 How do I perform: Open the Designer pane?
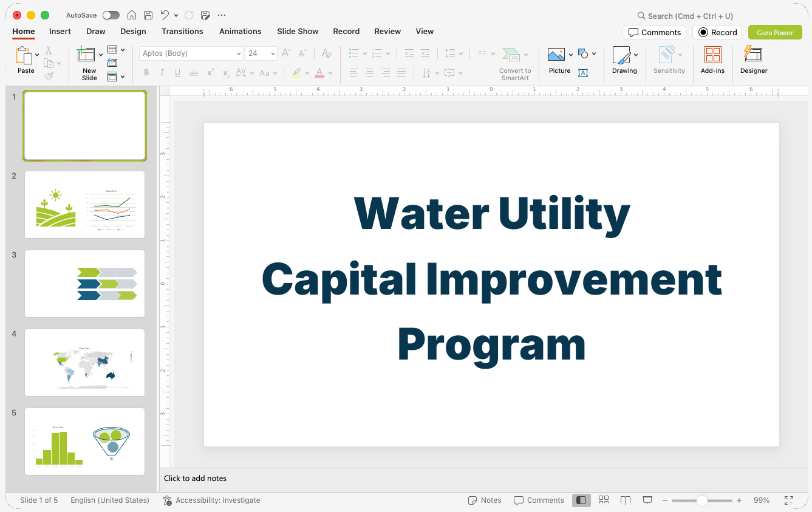pyautogui.click(x=754, y=60)
